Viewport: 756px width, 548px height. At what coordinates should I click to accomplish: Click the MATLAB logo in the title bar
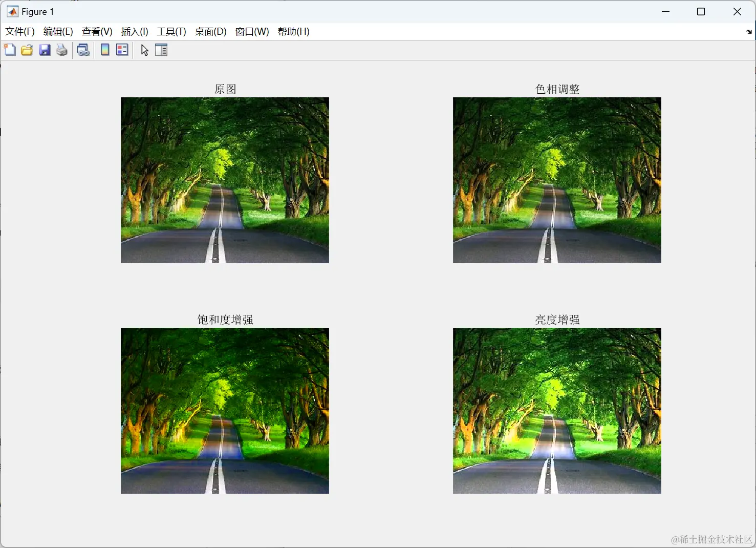point(12,11)
